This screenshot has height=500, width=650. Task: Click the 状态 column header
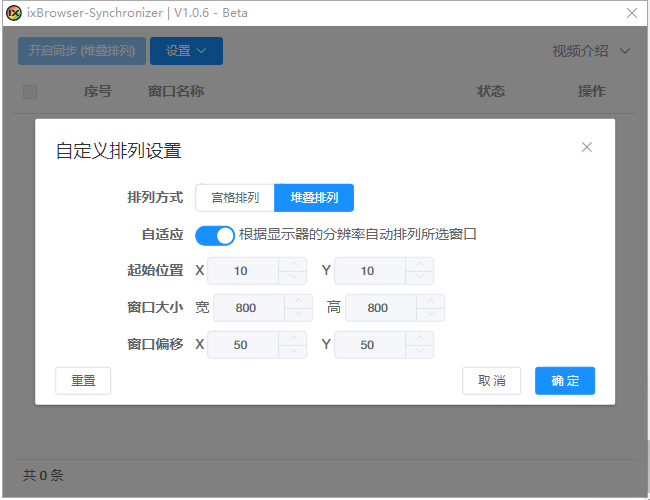(491, 91)
